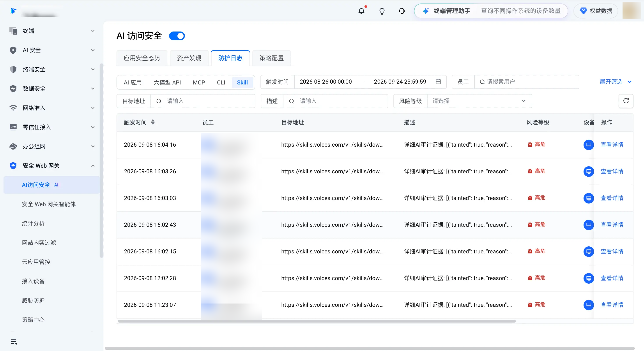Focus the 描述 search input

(336, 101)
